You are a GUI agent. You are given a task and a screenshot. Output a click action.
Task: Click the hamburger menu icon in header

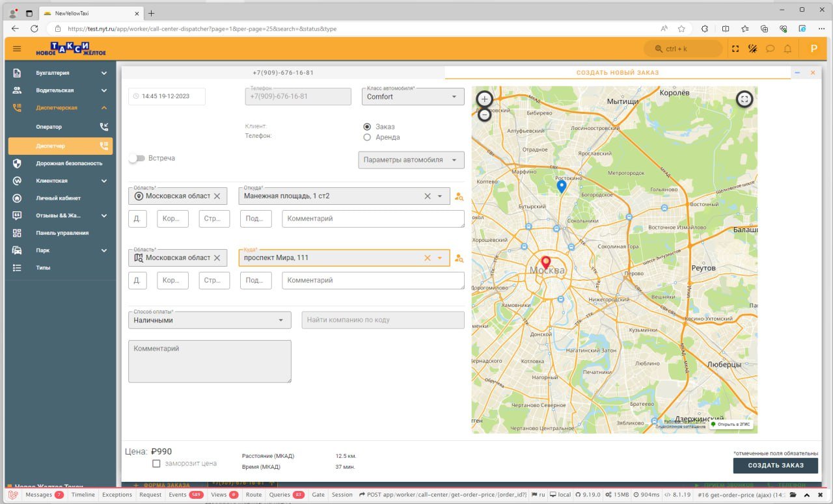[x=17, y=49]
